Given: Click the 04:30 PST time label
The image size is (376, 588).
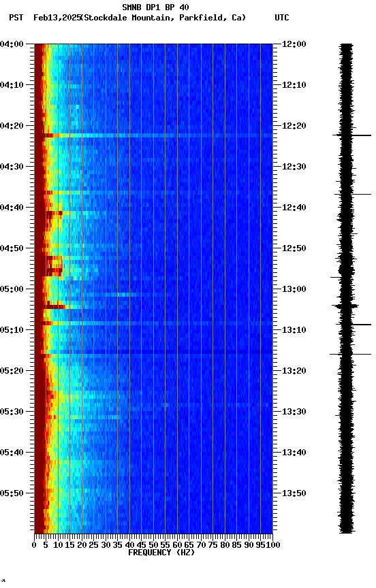Looking at the screenshot, I should tap(12, 167).
